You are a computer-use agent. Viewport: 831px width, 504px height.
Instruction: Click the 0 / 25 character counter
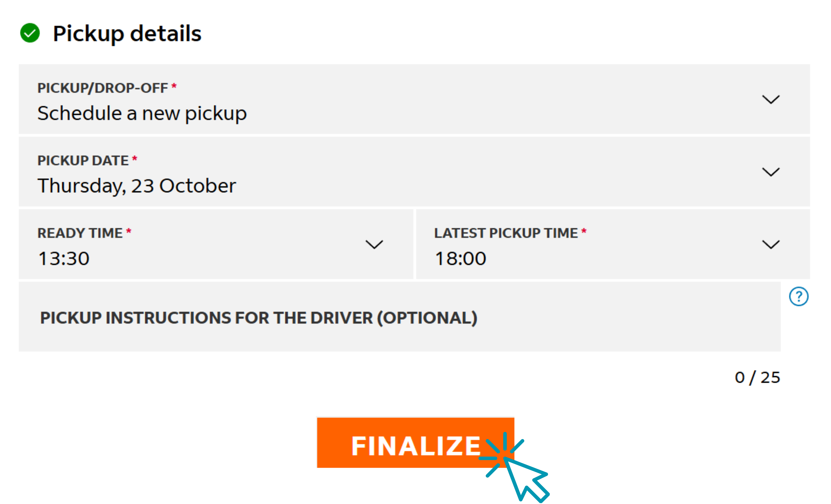(x=757, y=377)
